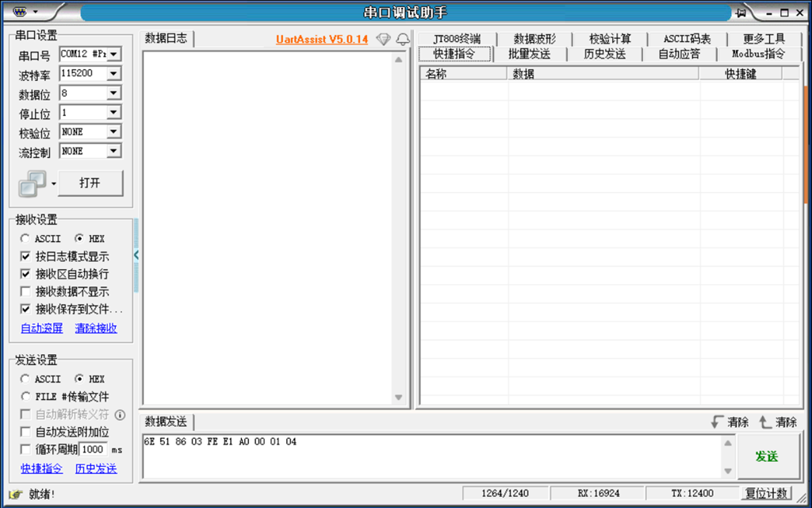
Task: Switch to the 数据波形 tab
Action: pos(534,39)
